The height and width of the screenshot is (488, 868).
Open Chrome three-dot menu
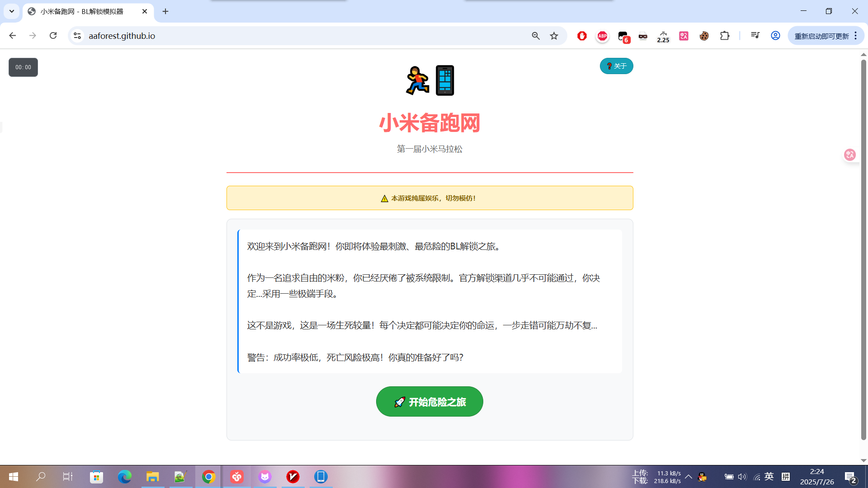coord(856,36)
